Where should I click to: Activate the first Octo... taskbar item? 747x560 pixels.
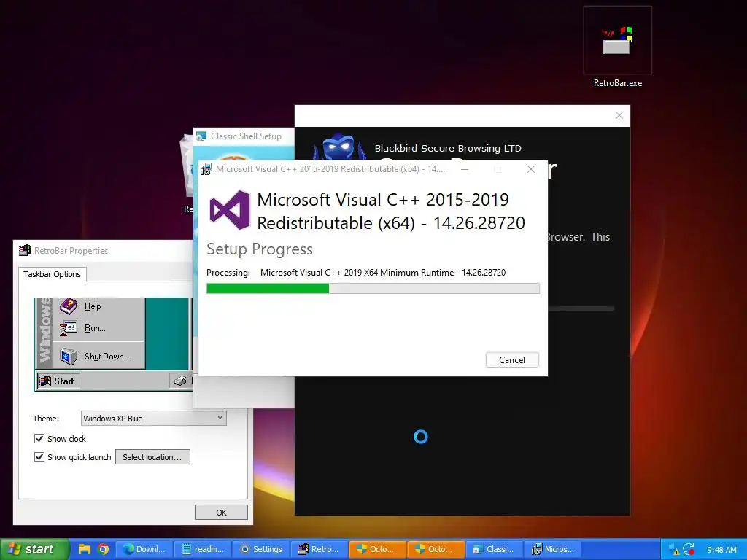[x=377, y=549]
